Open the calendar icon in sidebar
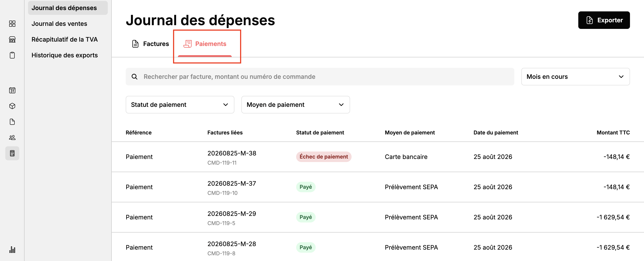 click(12, 90)
